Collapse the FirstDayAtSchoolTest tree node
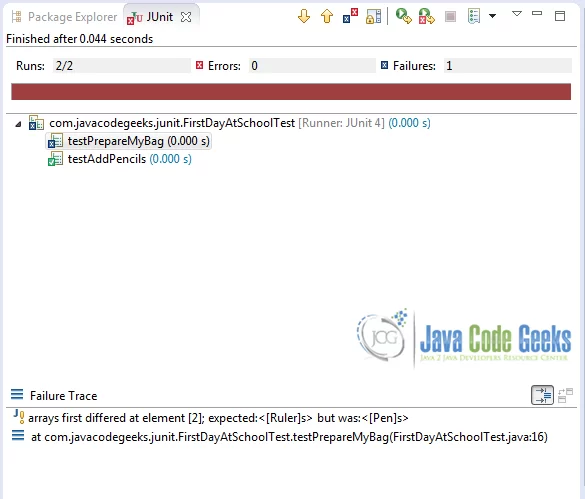This screenshot has width=585, height=499. [18, 124]
